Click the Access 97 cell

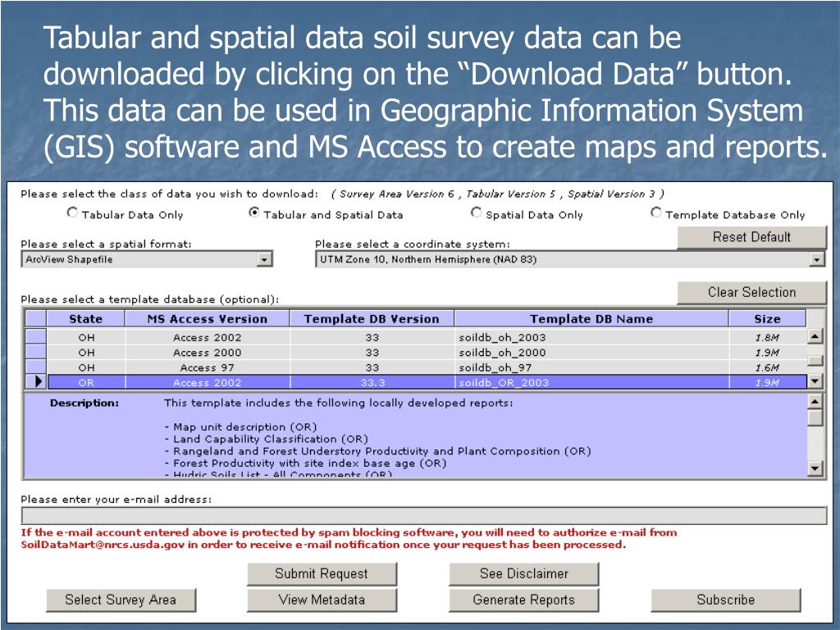pos(208,367)
